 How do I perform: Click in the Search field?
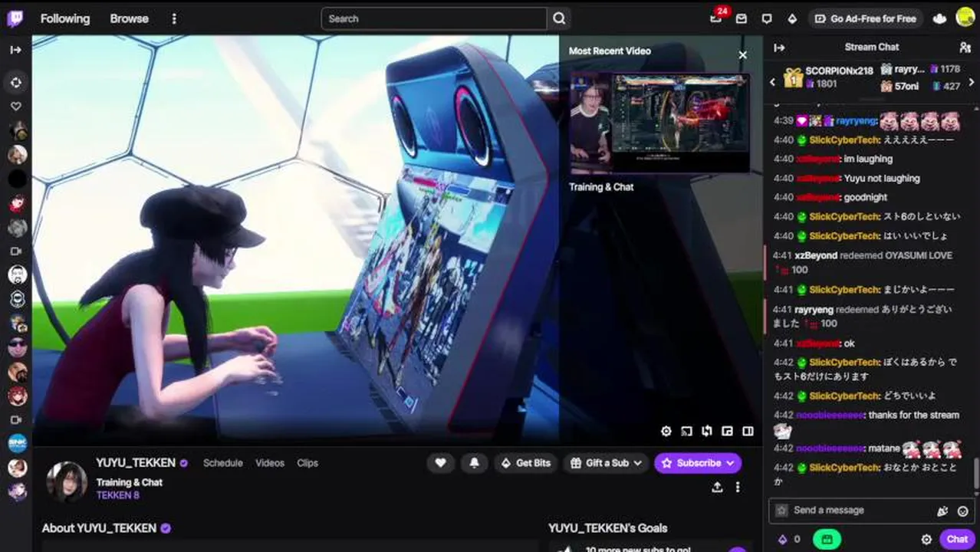[433, 18]
